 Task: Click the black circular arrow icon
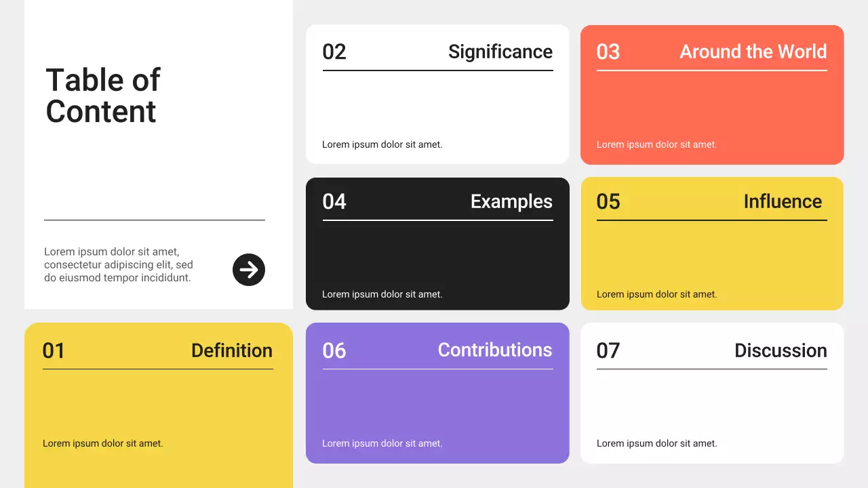(x=249, y=270)
